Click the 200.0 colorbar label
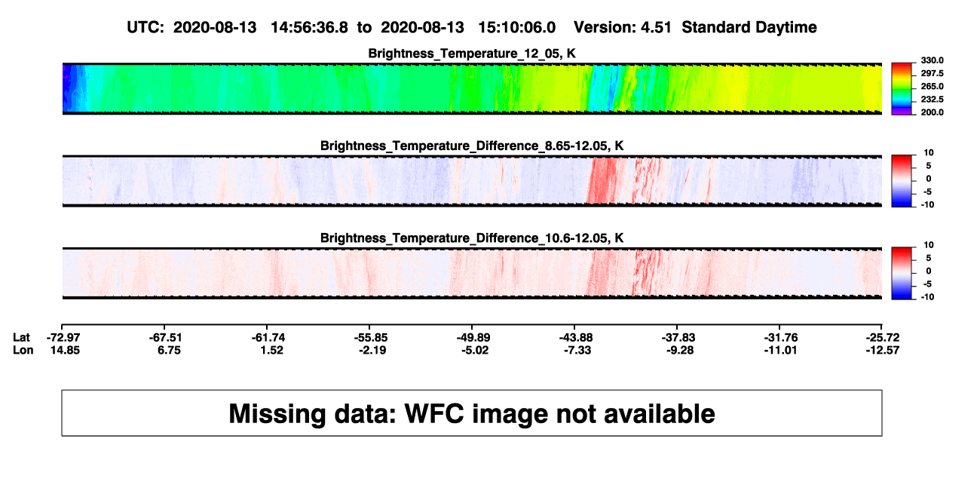This screenshot has width=980, height=503. (933, 112)
